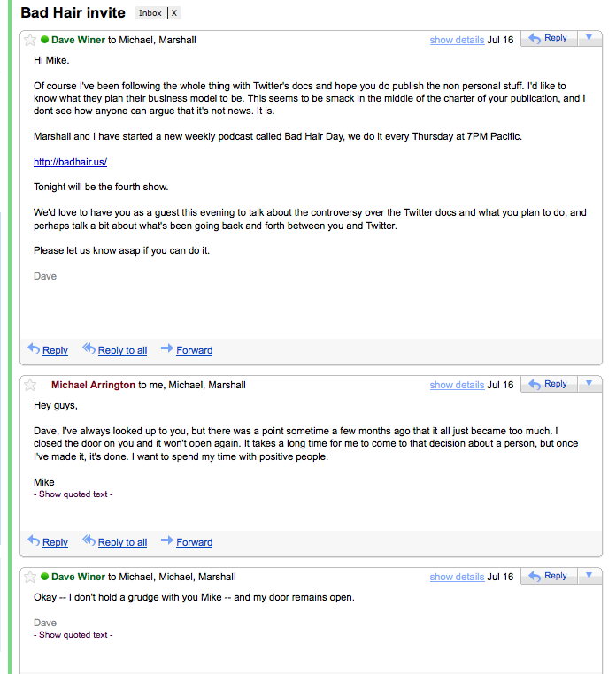Show quoted text in Arrington's message
This screenshot has height=674, width=616.
(73, 494)
